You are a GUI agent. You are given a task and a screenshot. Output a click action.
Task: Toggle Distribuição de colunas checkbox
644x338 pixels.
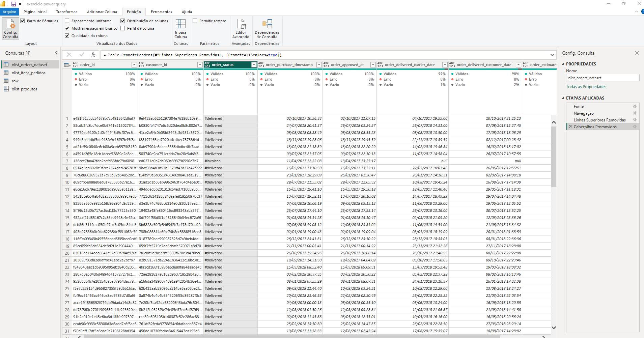[x=123, y=21]
